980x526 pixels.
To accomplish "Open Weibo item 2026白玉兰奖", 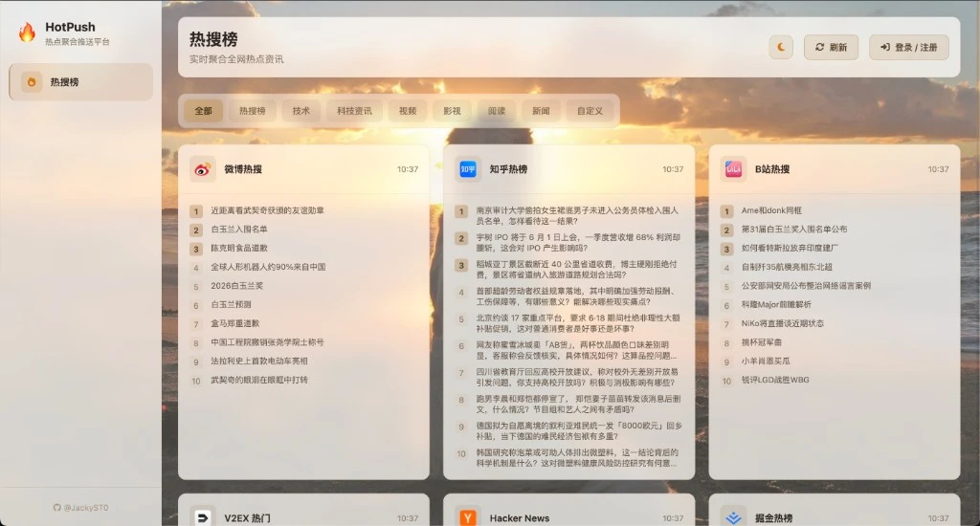I will coord(237,286).
